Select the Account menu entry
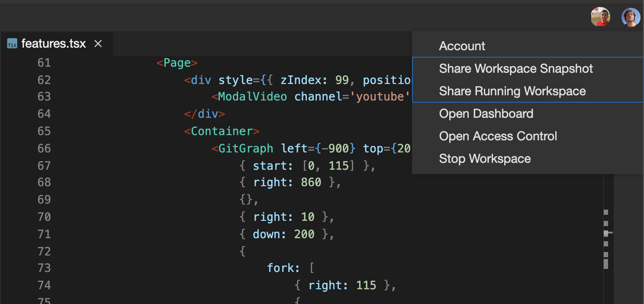The width and height of the screenshot is (644, 304). click(462, 45)
